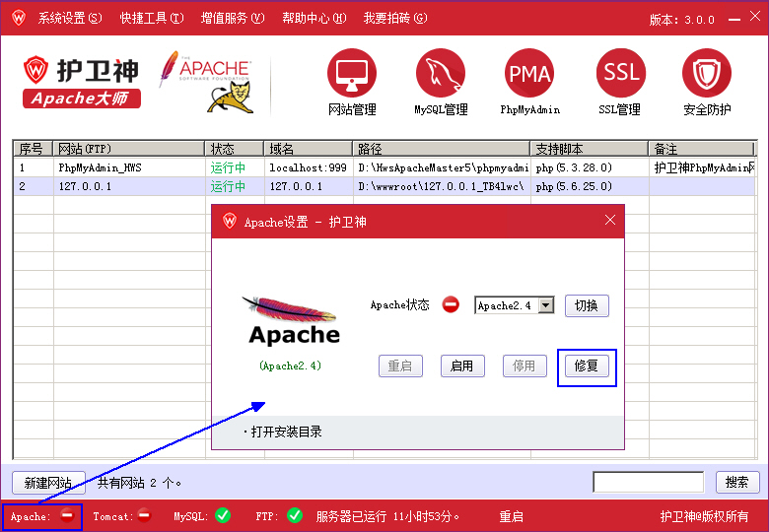Image resolution: width=769 pixels, height=532 pixels.
Task: Click the 切换 button
Action: point(587,305)
